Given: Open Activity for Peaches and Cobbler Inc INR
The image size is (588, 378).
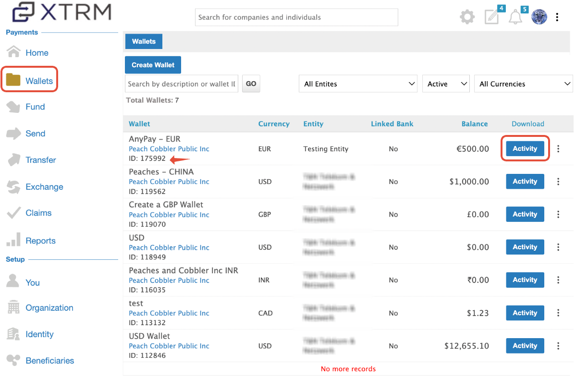Looking at the screenshot, I should click(525, 280).
